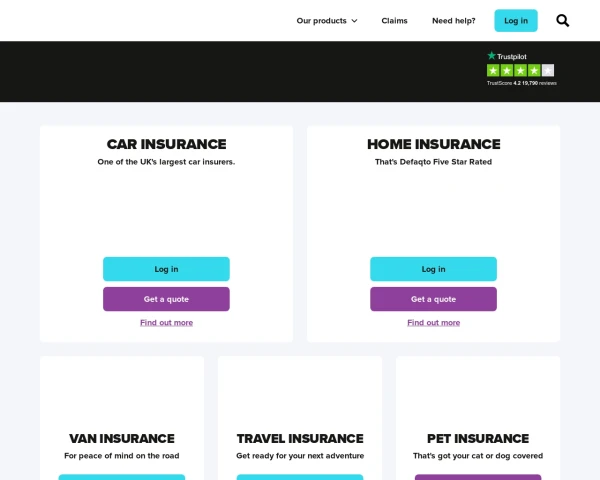Click the Pet Insurance card heading

[x=478, y=438]
